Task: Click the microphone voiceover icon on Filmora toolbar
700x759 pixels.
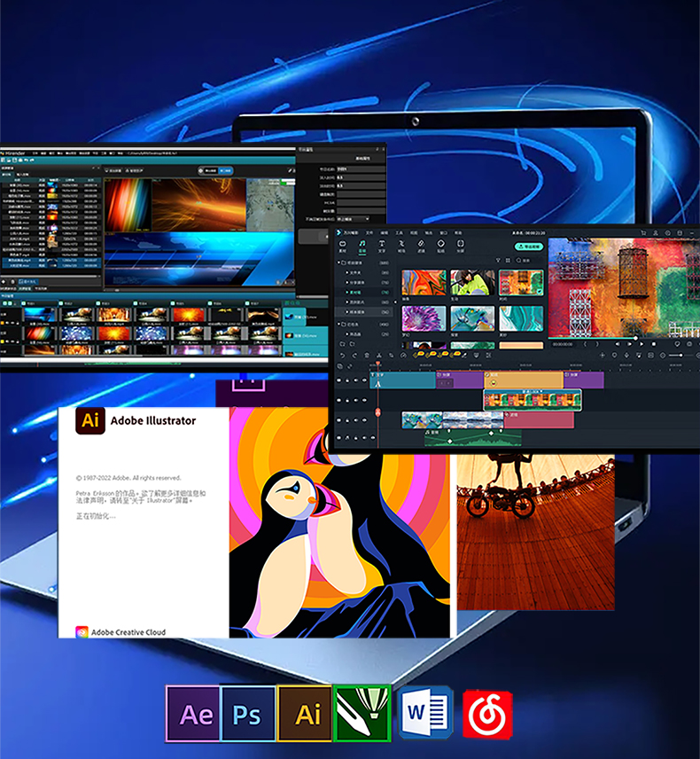Action: point(626,356)
